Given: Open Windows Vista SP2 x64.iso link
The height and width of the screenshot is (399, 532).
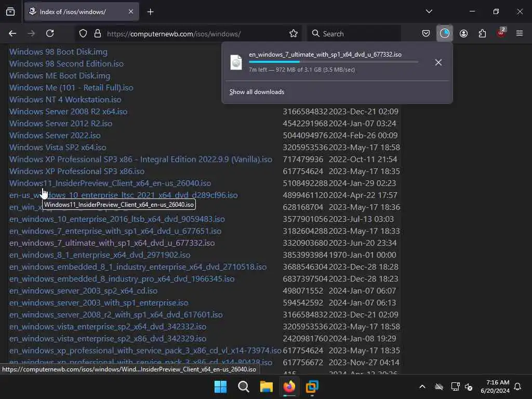Looking at the screenshot, I should [x=58, y=147].
